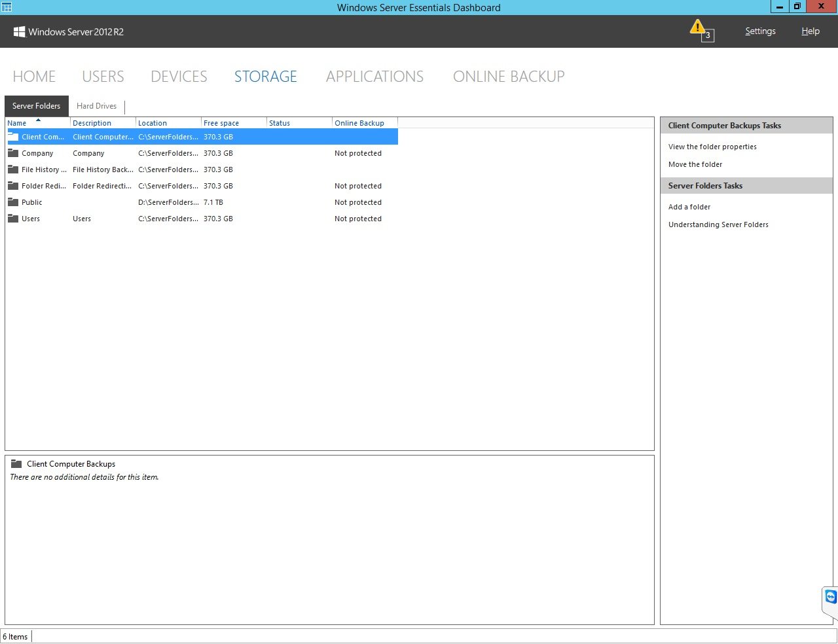This screenshot has height=644, width=838.
Task: Select the Client Com... folder row name
Action: (x=43, y=137)
